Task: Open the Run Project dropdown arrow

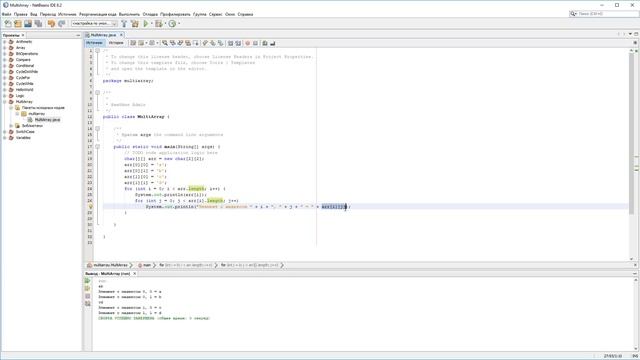Action: (x=151, y=24)
